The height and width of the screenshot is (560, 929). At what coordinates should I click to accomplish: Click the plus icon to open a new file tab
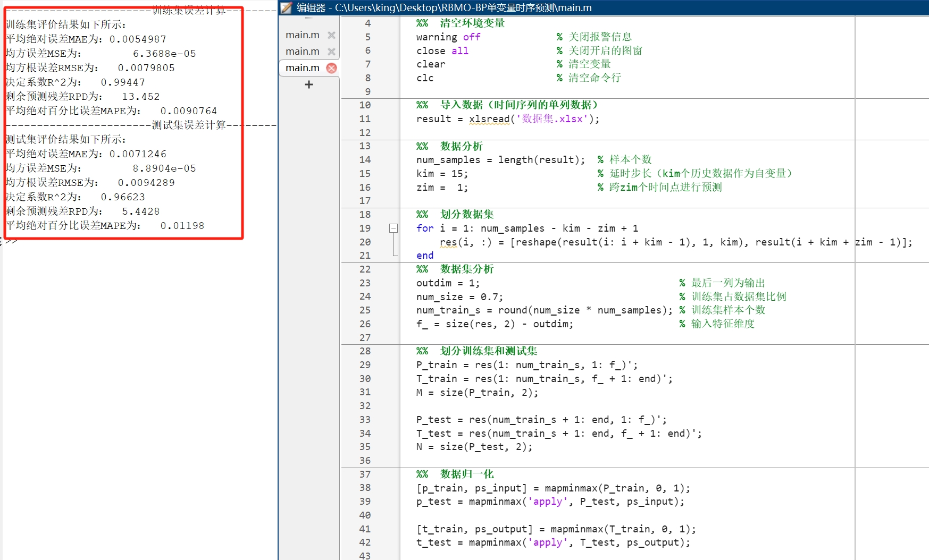pyautogui.click(x=308, y=84)
